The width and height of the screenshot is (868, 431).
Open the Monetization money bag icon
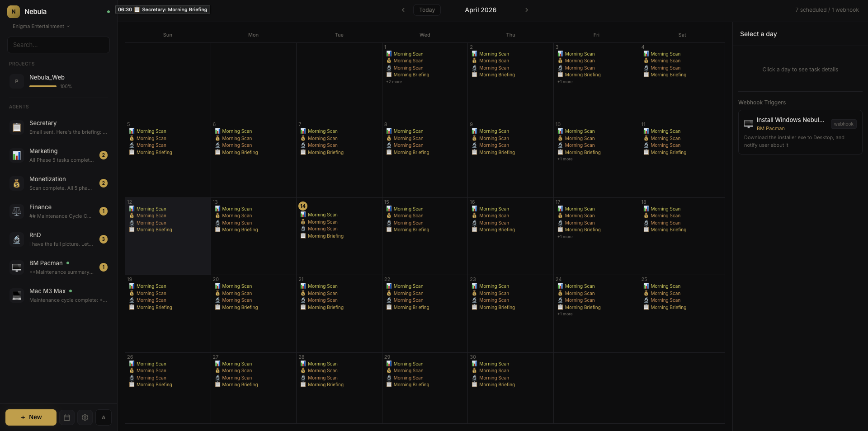[x=17, y=183]
